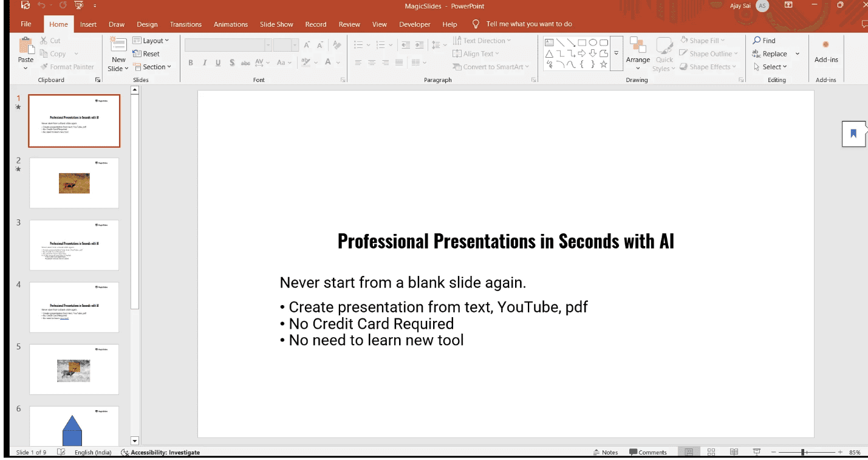
Task: Switch to the Design tab
Action: 147,24
